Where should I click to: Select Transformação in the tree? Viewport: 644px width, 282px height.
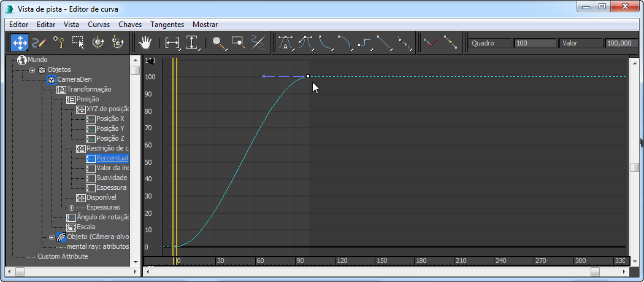(89, 89)
